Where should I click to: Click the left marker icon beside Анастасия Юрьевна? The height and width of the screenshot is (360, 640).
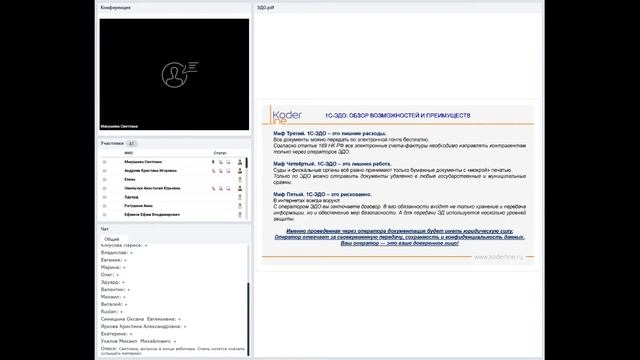pyautogui.click(x=104, y=189)
